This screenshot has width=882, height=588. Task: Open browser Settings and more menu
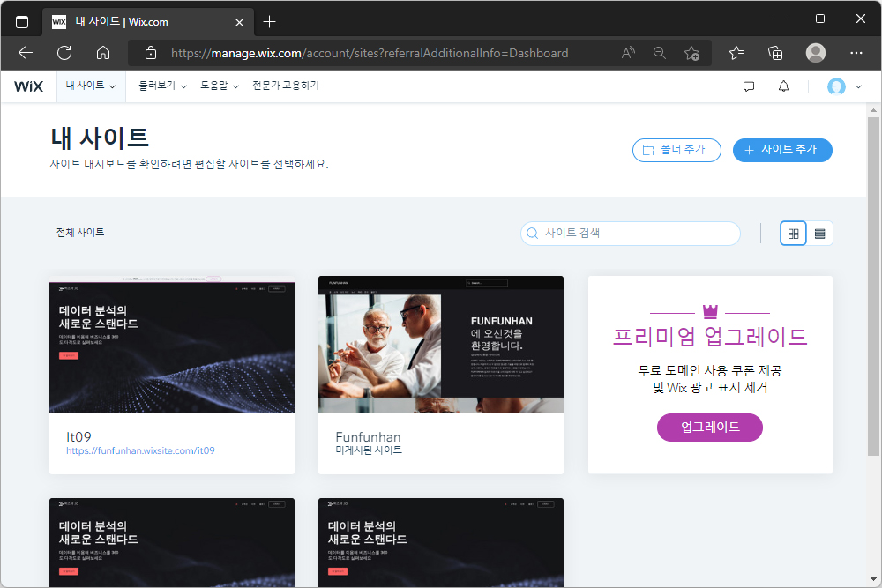coord(856,53)
